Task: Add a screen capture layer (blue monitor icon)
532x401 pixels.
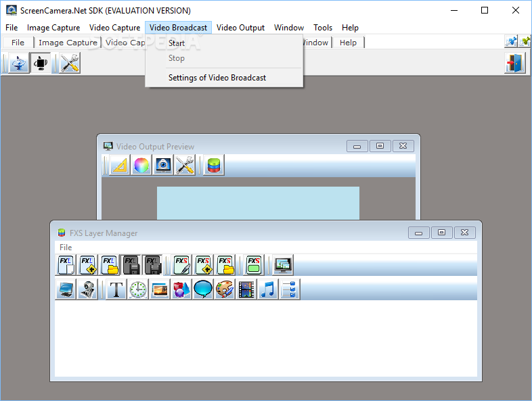Action: 66,289
